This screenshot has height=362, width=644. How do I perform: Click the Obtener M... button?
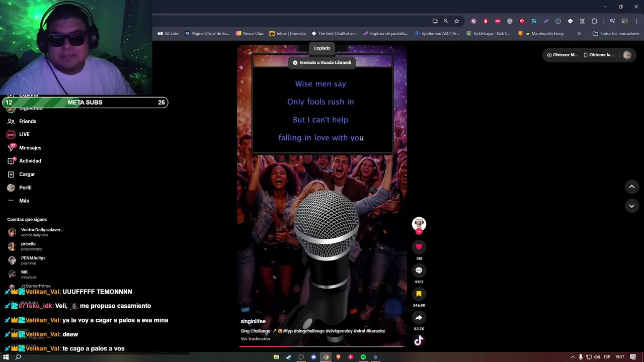(562, 55)
